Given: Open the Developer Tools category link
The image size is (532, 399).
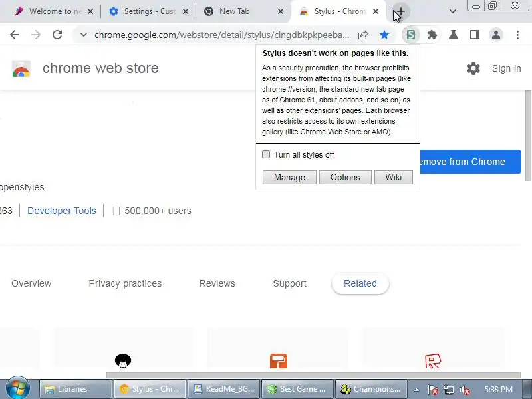Looking at the screenshot, I should pyautogui.click(x=62, y=211).
